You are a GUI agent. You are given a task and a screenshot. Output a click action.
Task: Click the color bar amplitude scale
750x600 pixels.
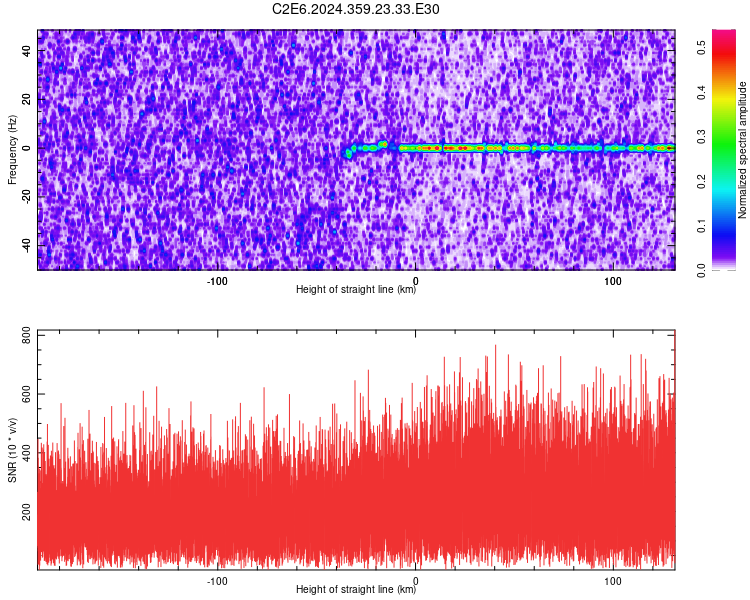(x=724, y=150)
